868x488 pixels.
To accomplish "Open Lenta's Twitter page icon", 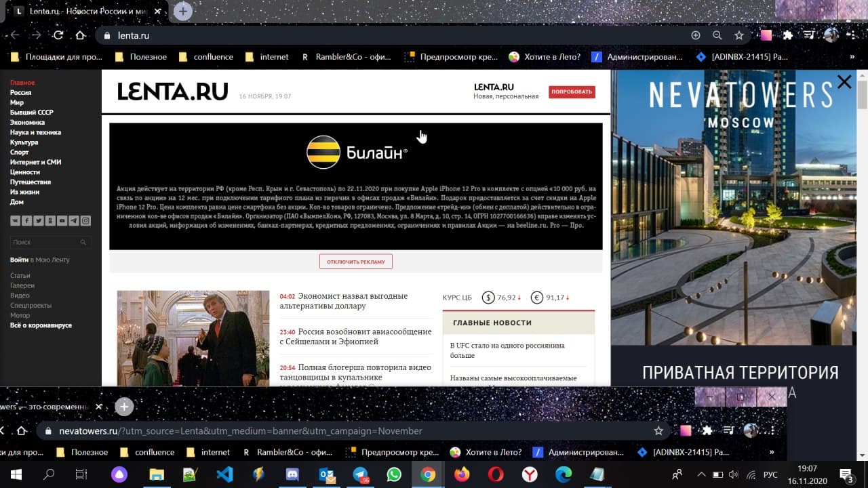I will click(39, 221).
